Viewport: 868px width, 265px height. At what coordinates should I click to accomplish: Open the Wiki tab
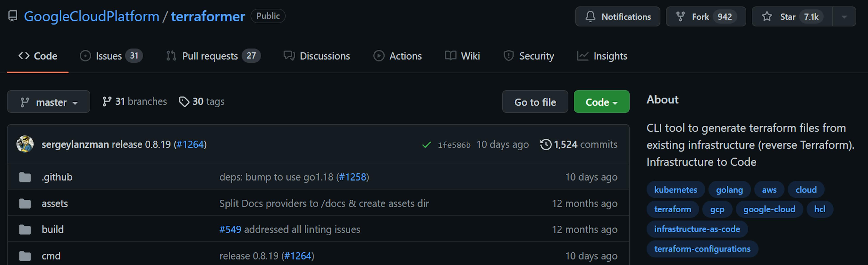tap(462, 56)
